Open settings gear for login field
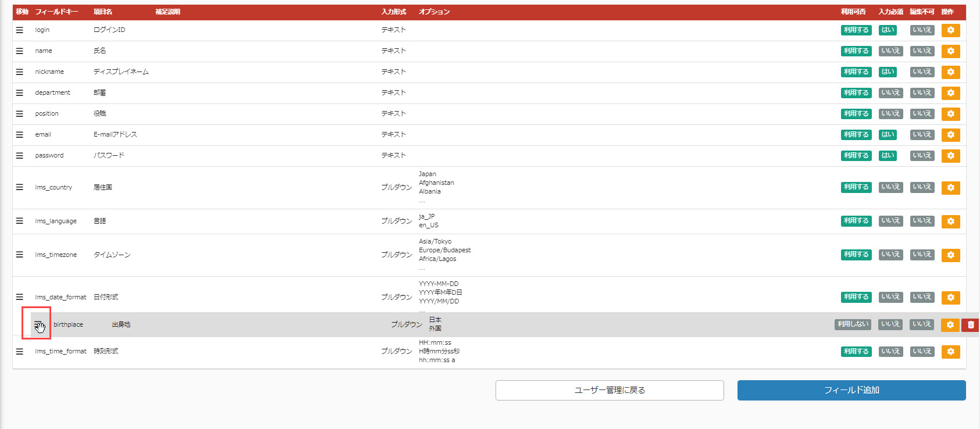The height and width of the screenshot is (429, 980). click(950, 30)
